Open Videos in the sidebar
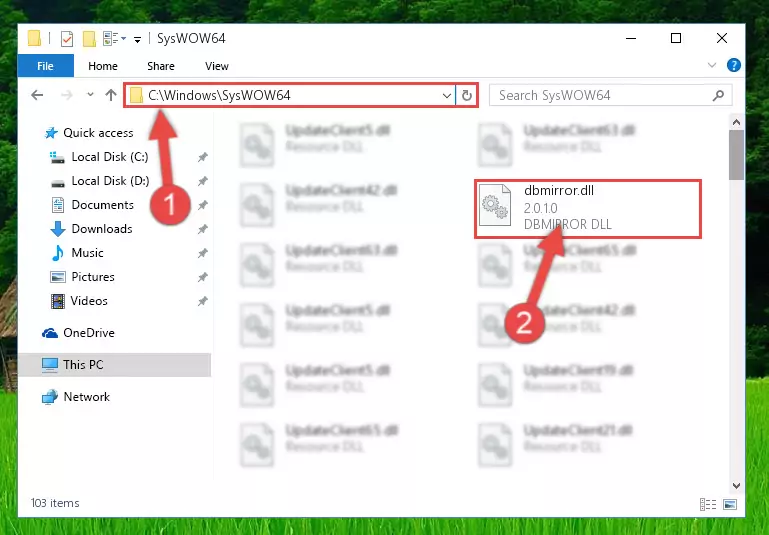769x535 pixels. (x=89, y=301)
